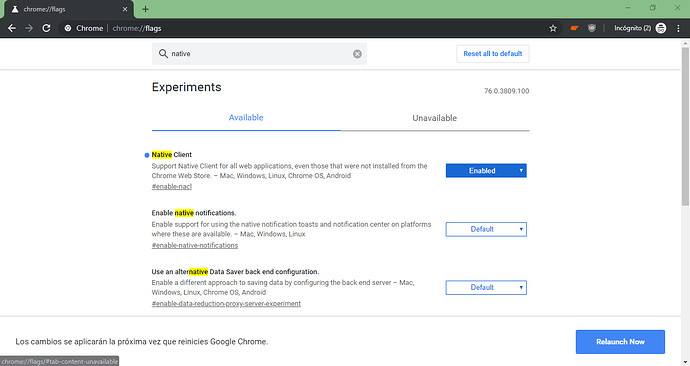
Task: Open Chrome's three-dot menu
Action: [678, 28]
